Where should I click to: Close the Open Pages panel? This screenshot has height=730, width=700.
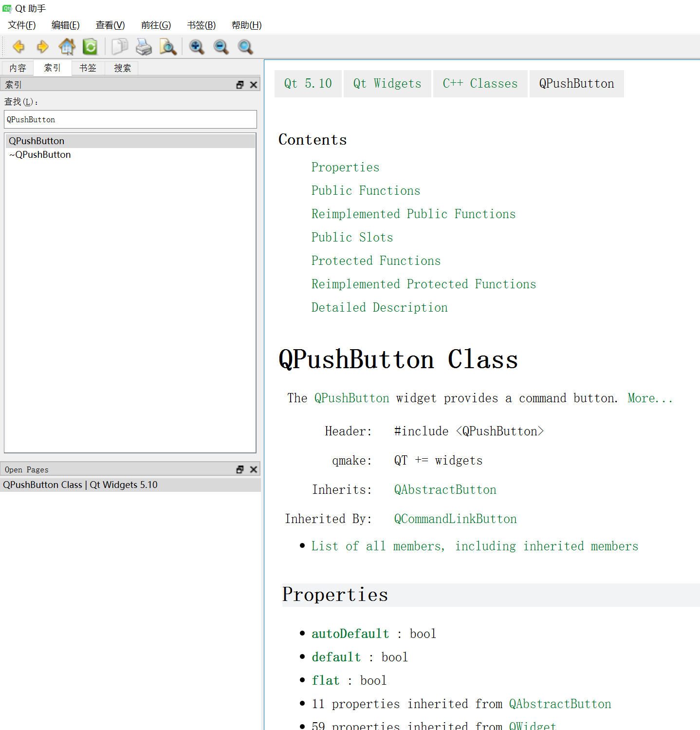click(253, 469)
